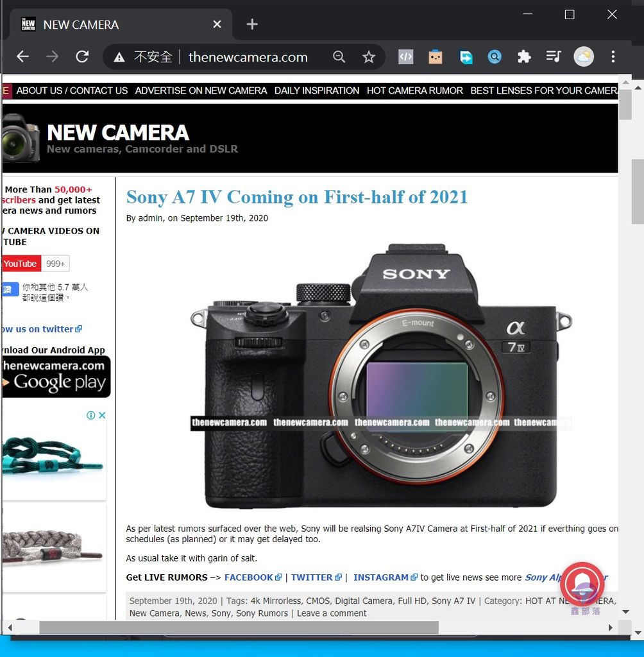
Task: Click the browser forward arrow
Action: pos(53,56)
